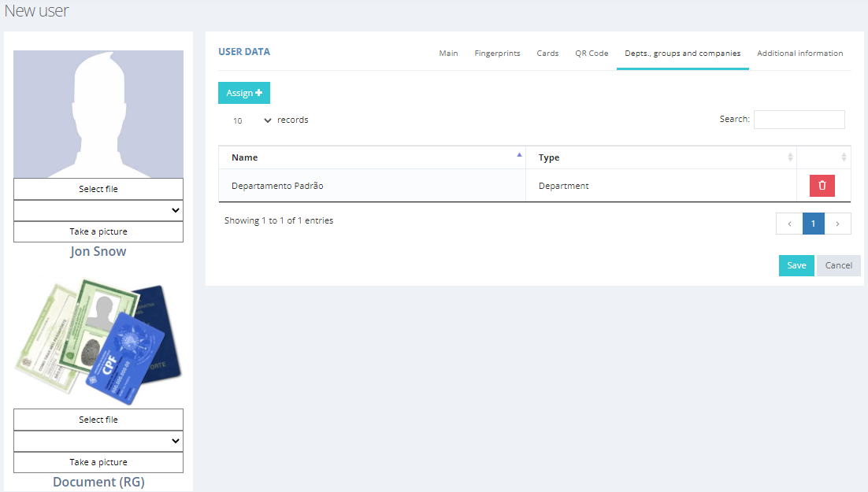Sort table by Name column arrow

519,156
